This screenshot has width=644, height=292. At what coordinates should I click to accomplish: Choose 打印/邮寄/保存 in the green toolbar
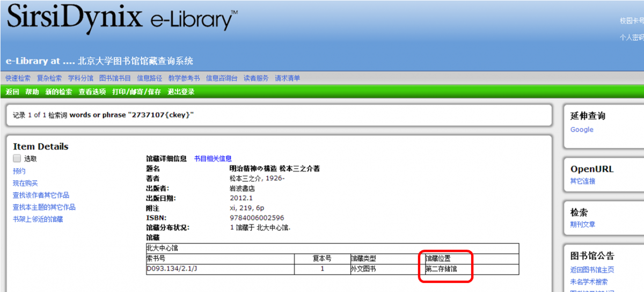(x=136, y=92)
